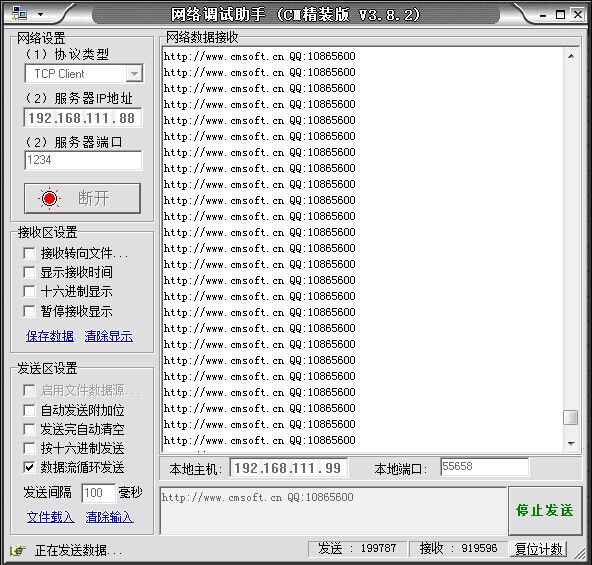Open the app icon menu in title bar
592x565 pixels.
(19, 14)
